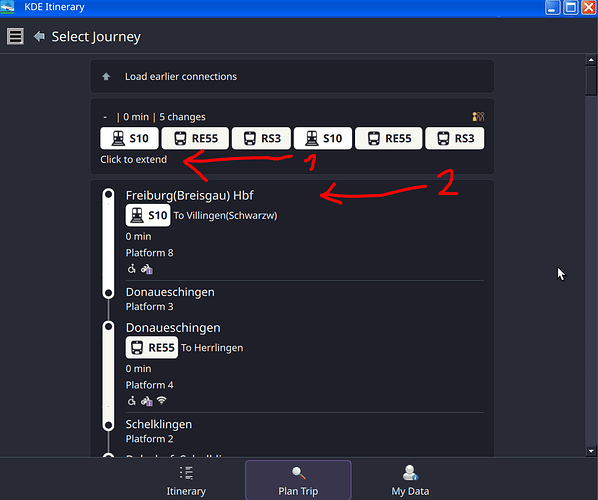
Task: Click 'To Villingen(Schwarzw)' destination text
Action: [225, 215]
